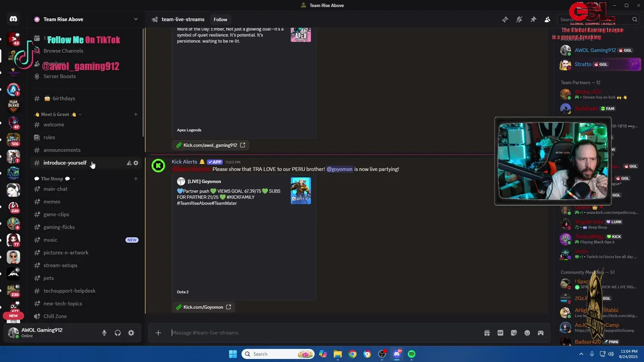Open Spotify from taskbar
644x362 pixels.
412,354
